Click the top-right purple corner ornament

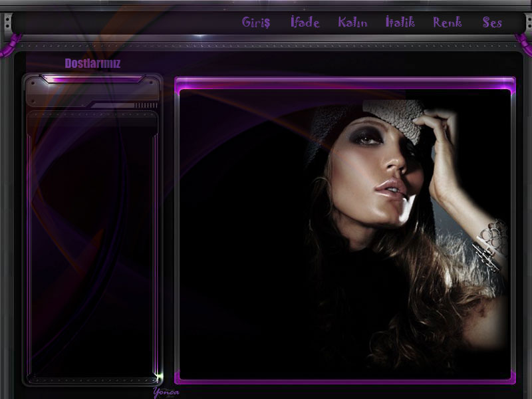point(524,45)
